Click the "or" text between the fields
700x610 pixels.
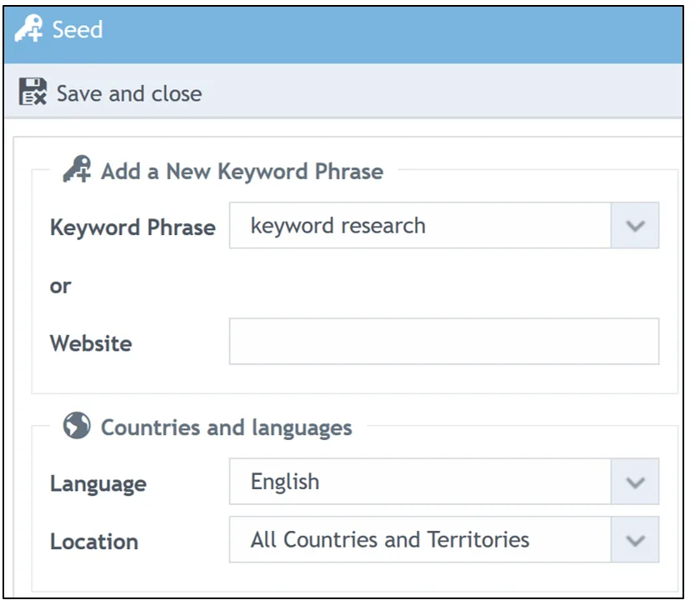point(61,286)
